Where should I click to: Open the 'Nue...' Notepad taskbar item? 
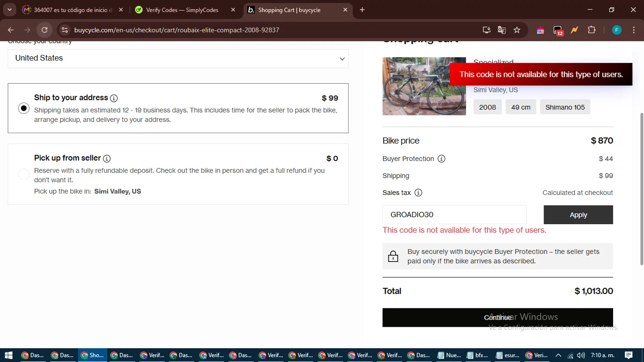tap(449, 355)
